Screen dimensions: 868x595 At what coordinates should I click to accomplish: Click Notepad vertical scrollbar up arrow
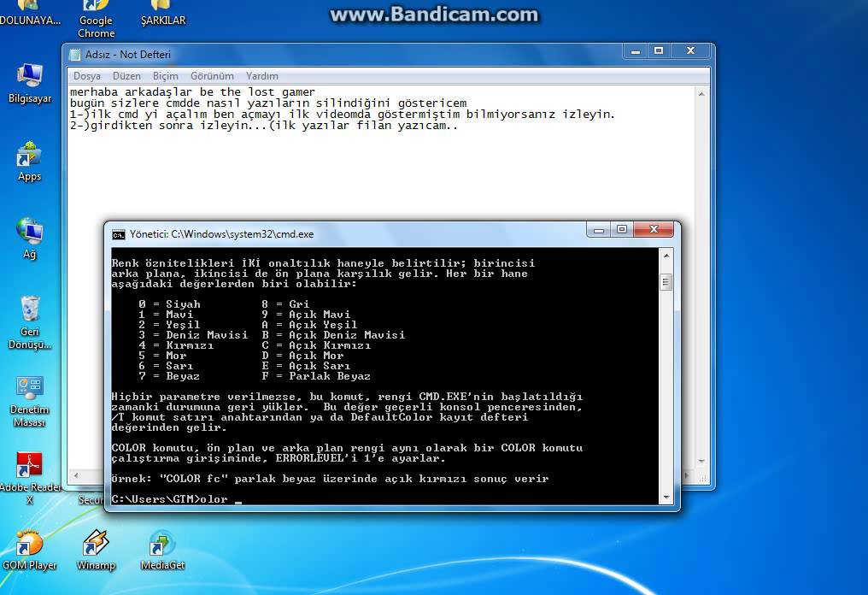pyautogui.click(x=701, y=94)
